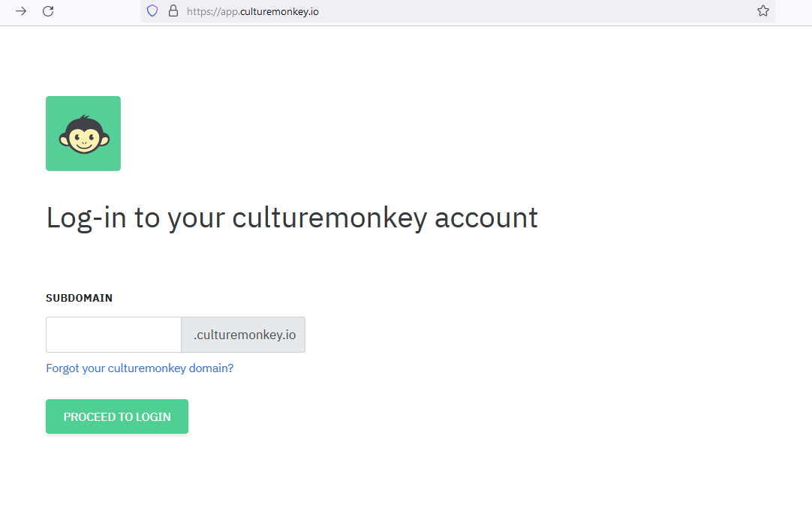The width and height of the screenshot is (812, 514).
Task: Open the Forgot your culturemonkey domain link
Action: [140, 368]
